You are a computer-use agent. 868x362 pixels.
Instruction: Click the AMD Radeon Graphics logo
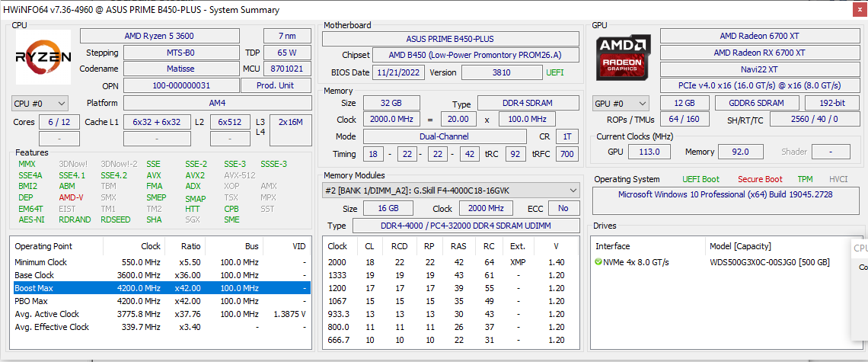coord(624,57)
